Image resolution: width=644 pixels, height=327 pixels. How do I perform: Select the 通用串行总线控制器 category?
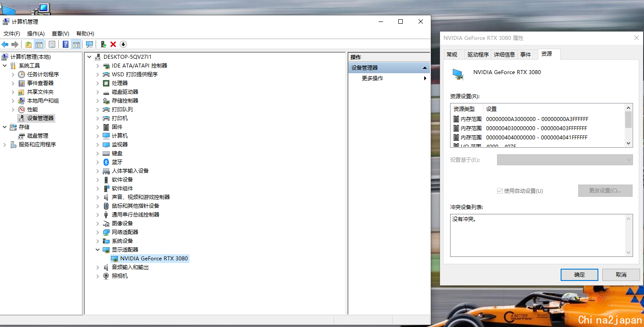136,215
